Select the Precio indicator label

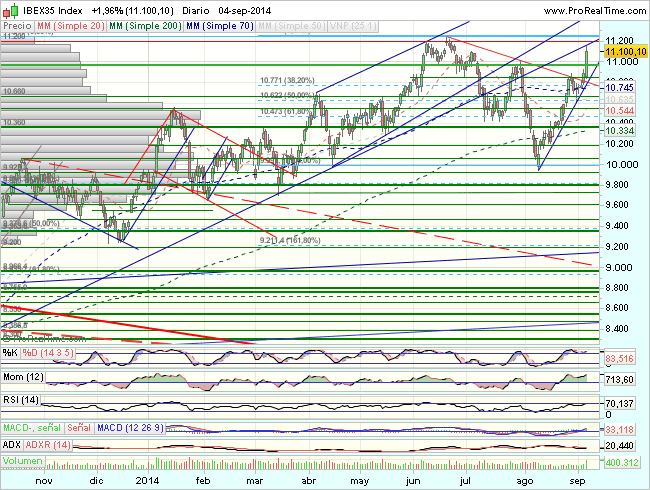tap(17, 26)
